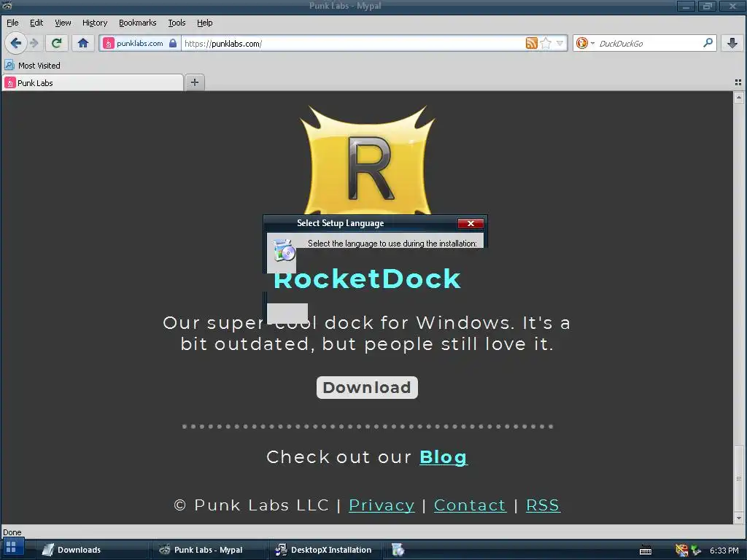Select the Punk Labs browser tab
This screenshot has width=747, height=560.
coord(93,83)
